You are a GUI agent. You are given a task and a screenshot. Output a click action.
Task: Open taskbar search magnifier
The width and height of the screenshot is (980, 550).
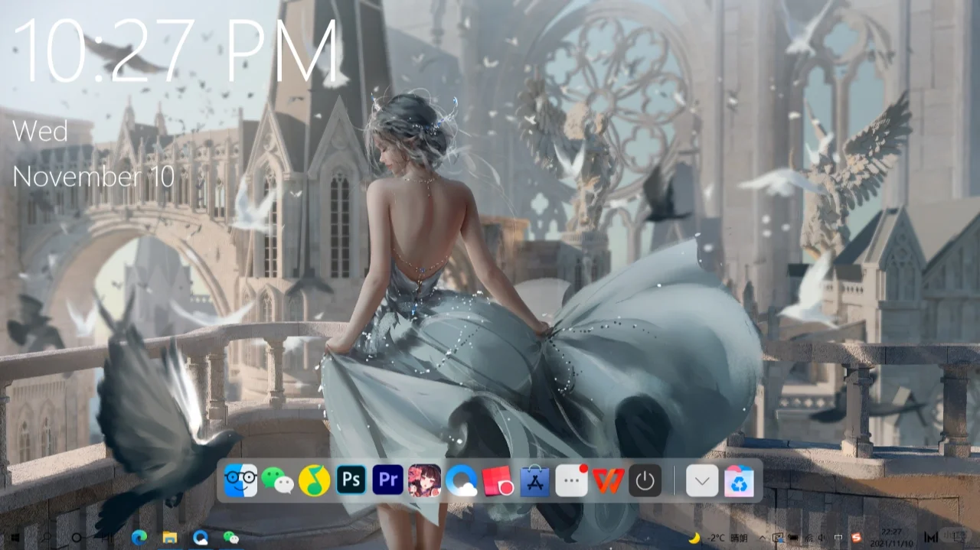(46, 538)
